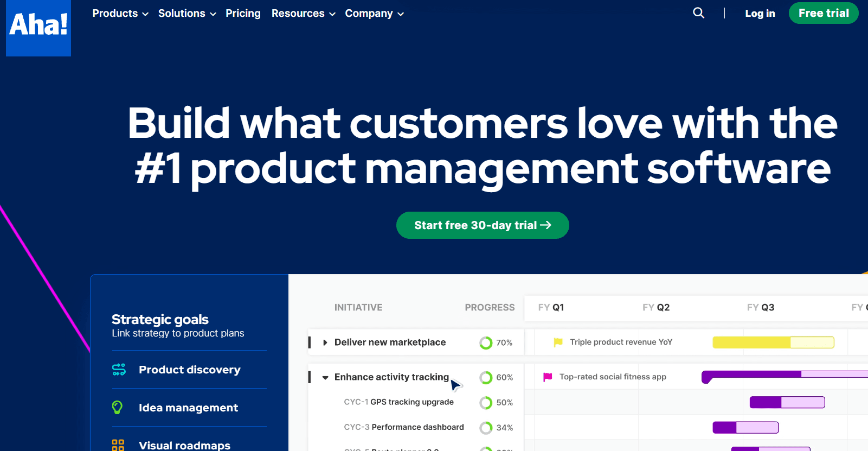Click the yellow Triple product revenue timeline bar
The height and width of the screenshot is (451, 868).
click(x=773, y=342)
